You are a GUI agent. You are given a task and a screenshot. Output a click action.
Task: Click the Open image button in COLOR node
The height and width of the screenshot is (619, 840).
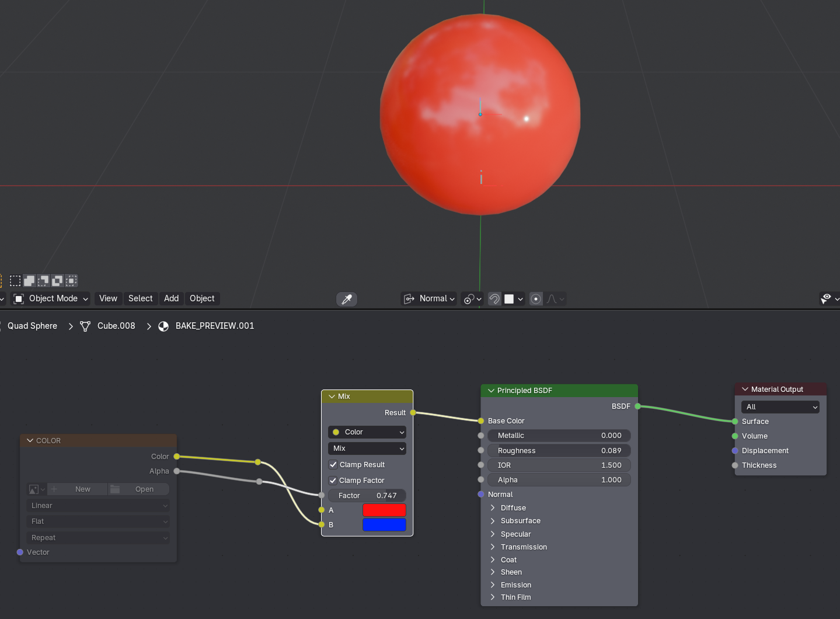[139, 489]
